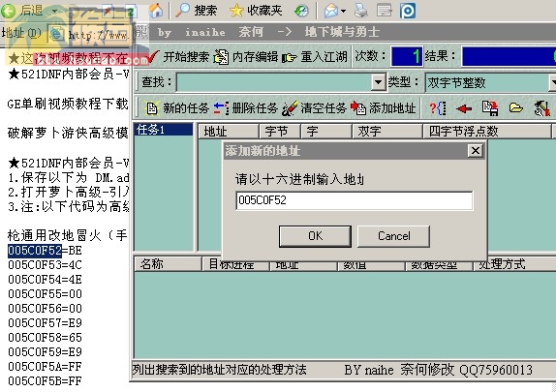Click the history icon next to Favorites
This screenshot has height=392, width=556.
coord(301,11)
